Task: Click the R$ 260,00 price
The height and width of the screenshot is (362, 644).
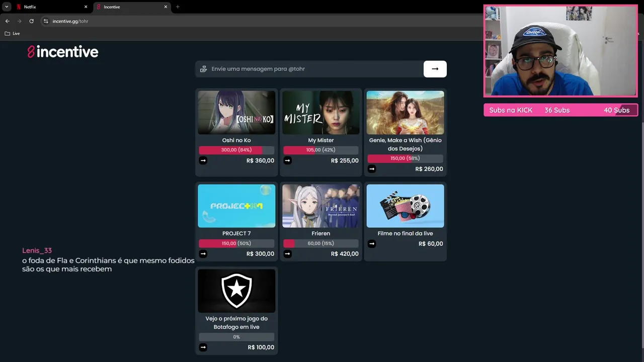Action: pyautogui.click(x=429, y=169)
